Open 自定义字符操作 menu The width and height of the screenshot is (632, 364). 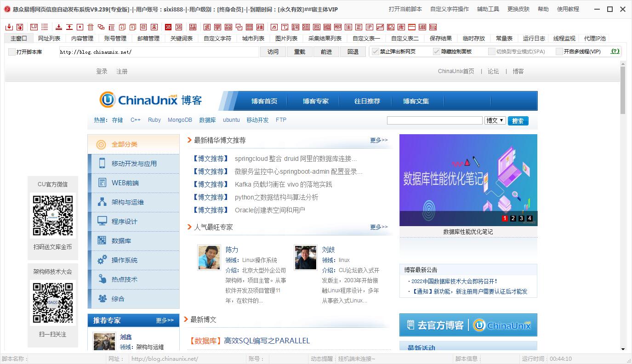(x=450, y=9)
